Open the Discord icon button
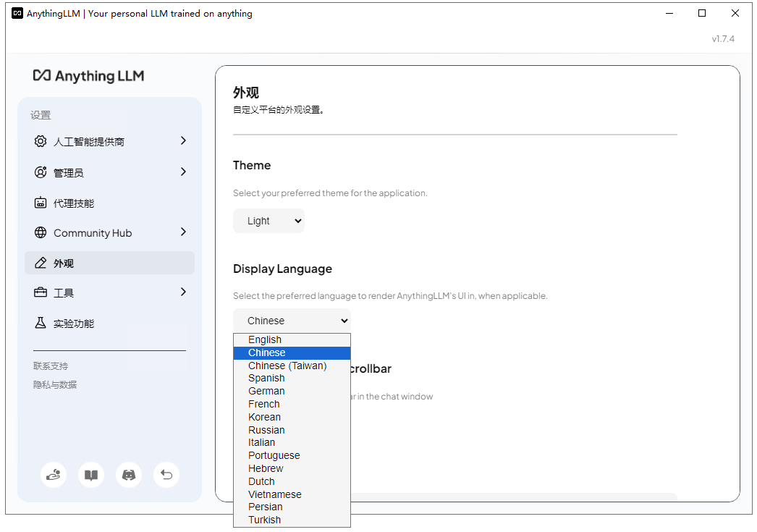This screenshot has width=757, height=532. coord(129,475)
